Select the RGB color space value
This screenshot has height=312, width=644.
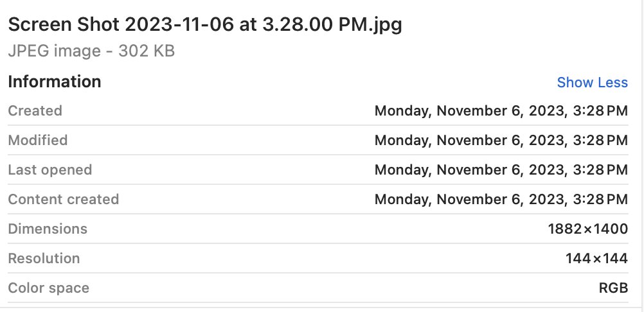(613, 288)
